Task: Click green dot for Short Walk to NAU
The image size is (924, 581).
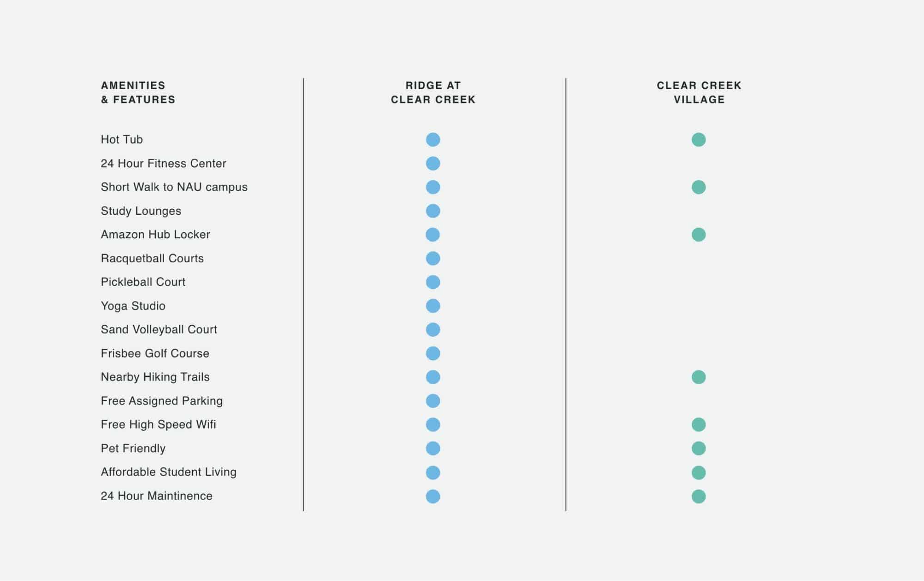Action: point(699,187)
